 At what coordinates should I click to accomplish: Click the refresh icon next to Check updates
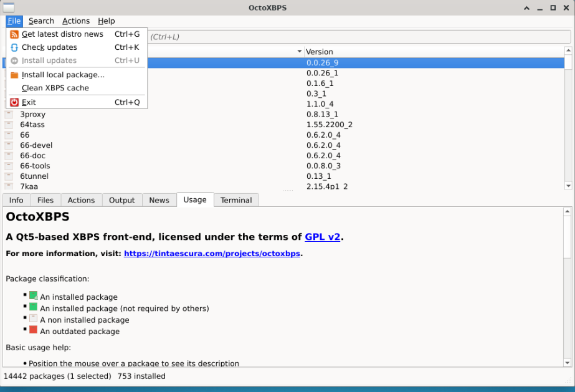[14, 47]
